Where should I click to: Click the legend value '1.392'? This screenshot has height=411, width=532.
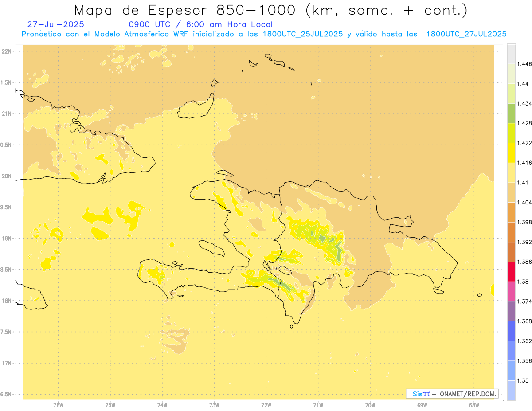[524, 242]
